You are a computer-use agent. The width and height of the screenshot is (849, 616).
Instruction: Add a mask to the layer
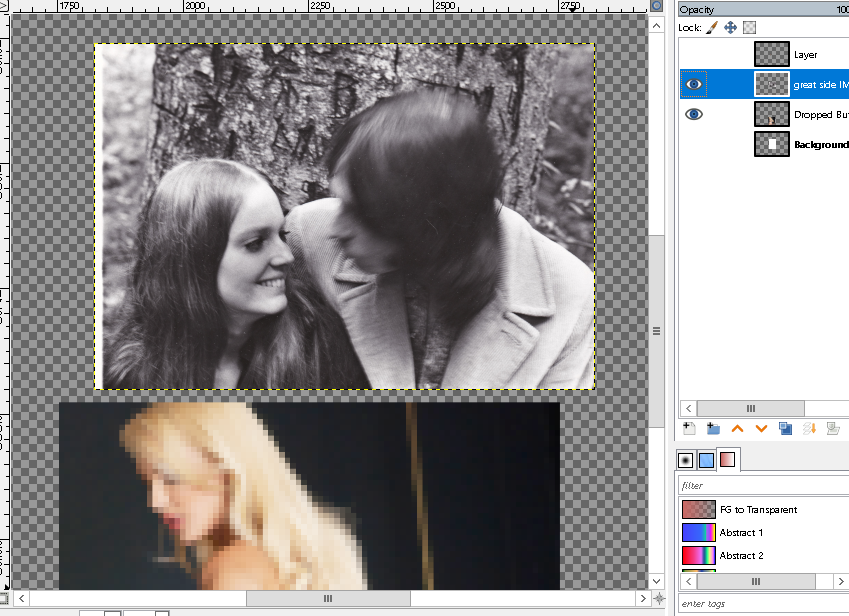(x=832, y=429)
